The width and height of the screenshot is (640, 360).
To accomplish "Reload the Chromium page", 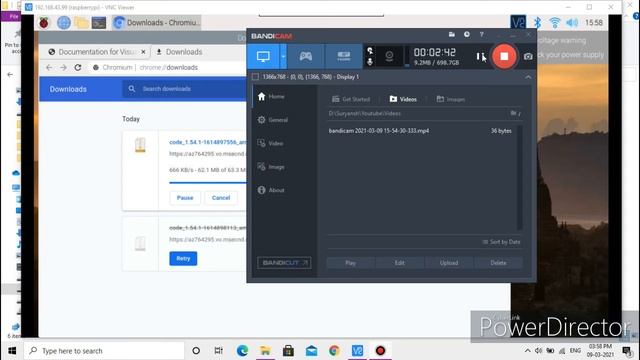I will [x=78, y=67].
